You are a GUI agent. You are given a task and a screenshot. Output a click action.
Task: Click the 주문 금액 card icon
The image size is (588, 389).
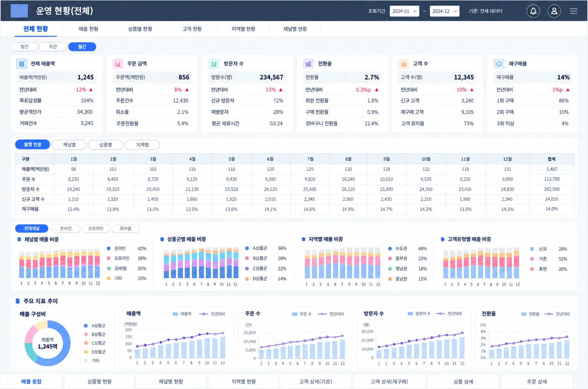click(118, 64)
